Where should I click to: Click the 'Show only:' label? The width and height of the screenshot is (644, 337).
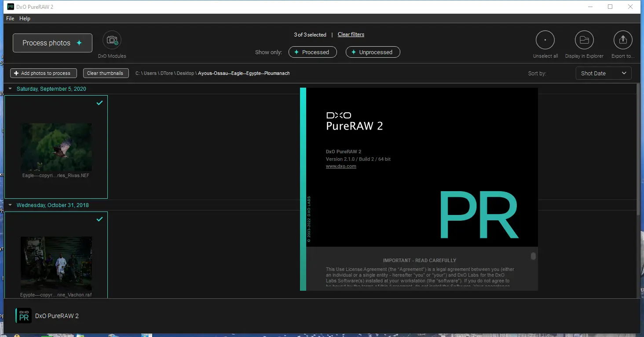point(268,52)
